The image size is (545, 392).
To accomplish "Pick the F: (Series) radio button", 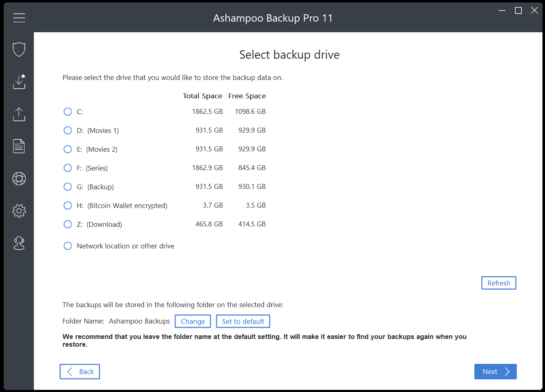I will click(68, 168).
